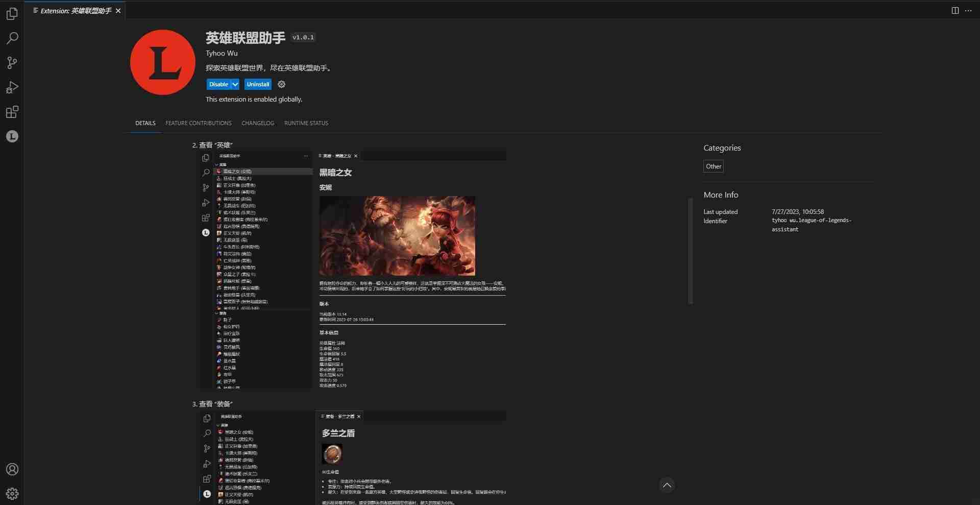Switch to the RUNTIME STATUS tab
Image resolution: width=980 pixels, height=505 pixels.
(x=306, y=123)
